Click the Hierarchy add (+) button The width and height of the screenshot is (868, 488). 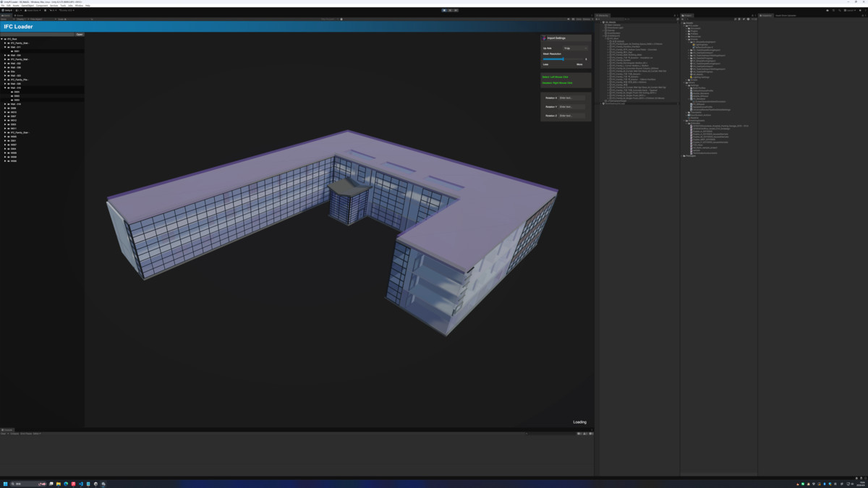(x=597, y=19)
